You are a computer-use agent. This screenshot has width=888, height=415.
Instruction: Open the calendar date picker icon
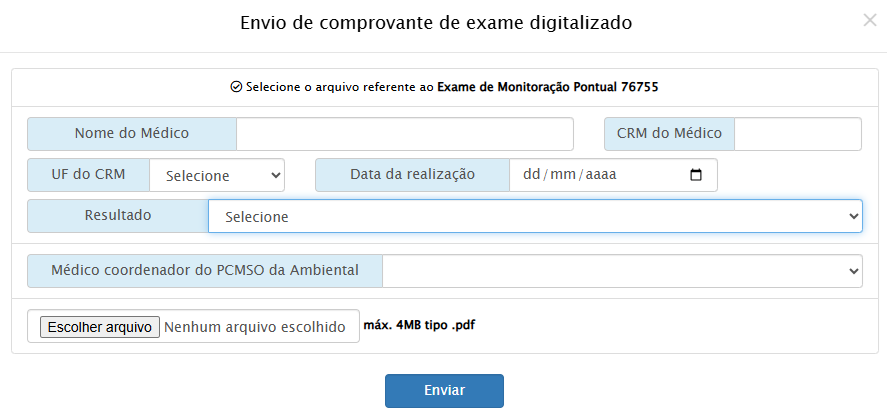pyautogui.click(x=696, y=175)
